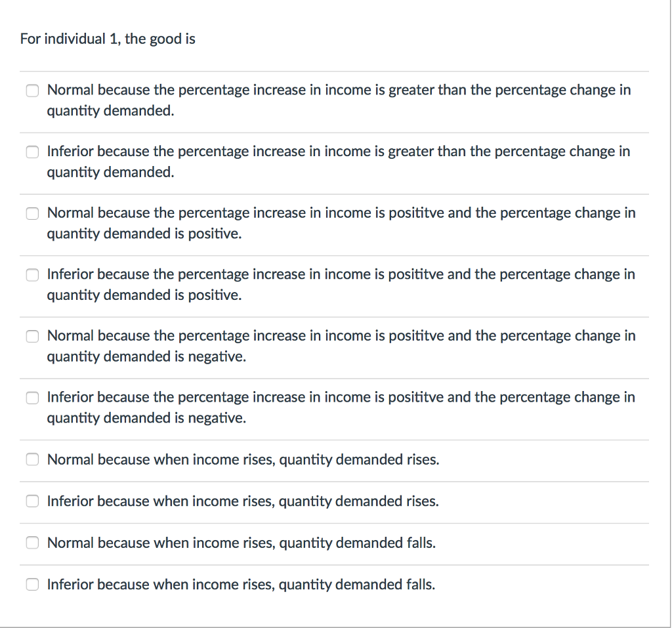
Task: Select the first 'Normal because percentage increase greater' option
Action: pos(32,91)
